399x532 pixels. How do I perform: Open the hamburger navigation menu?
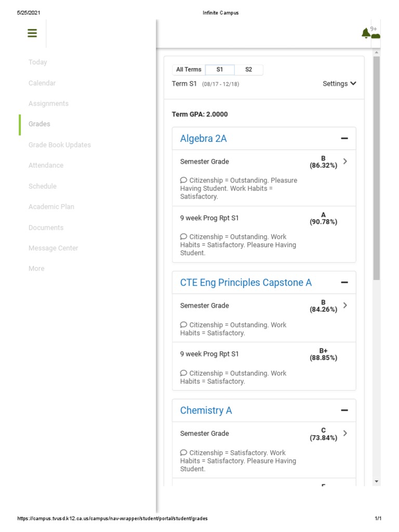pos(32,33)
